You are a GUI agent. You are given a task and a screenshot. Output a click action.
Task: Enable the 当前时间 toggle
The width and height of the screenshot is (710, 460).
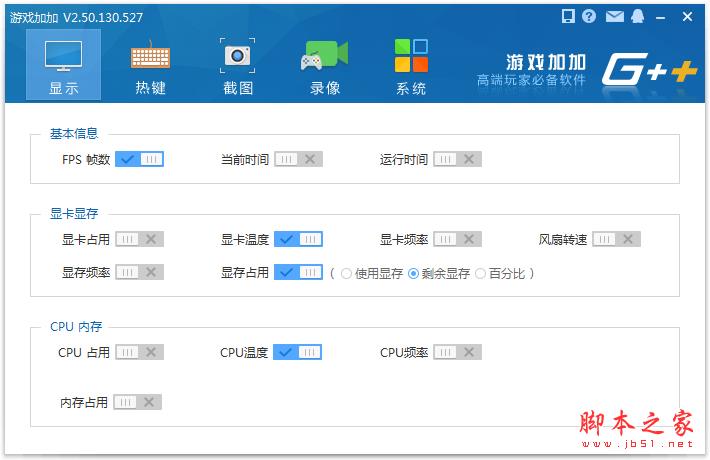tap(298, 159)
